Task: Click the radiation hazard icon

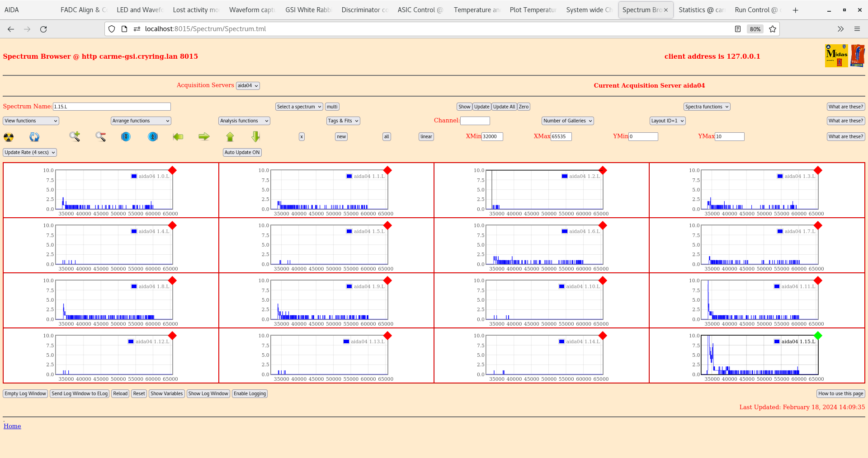Action: 9,137
